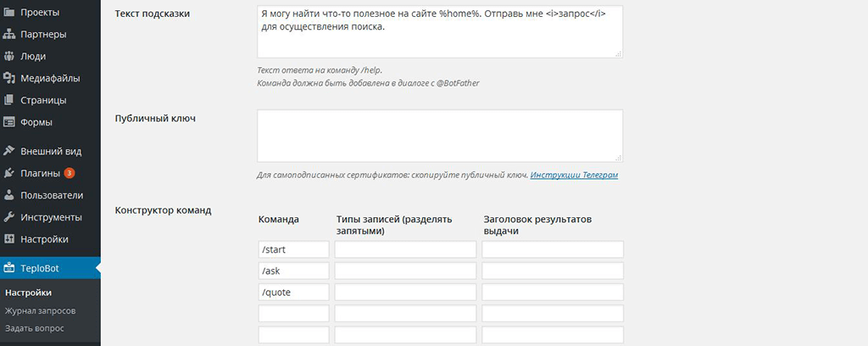Grab the Текст подсказки textarea resize handle
The width and height of the screenshot is (868, 346).
(x=618, y=53)
